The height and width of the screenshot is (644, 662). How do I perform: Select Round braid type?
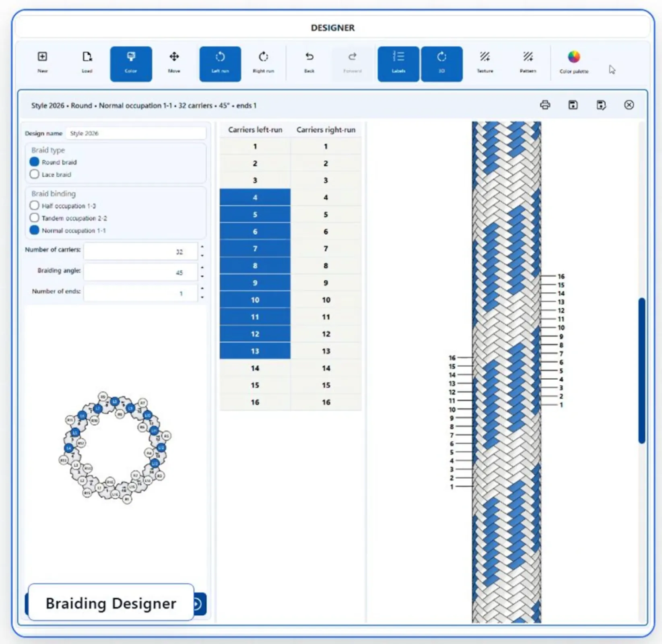[x=35, y=162]
